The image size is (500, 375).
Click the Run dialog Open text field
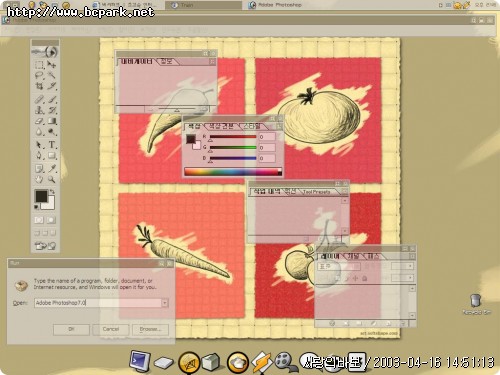click(x=98, y=303)
